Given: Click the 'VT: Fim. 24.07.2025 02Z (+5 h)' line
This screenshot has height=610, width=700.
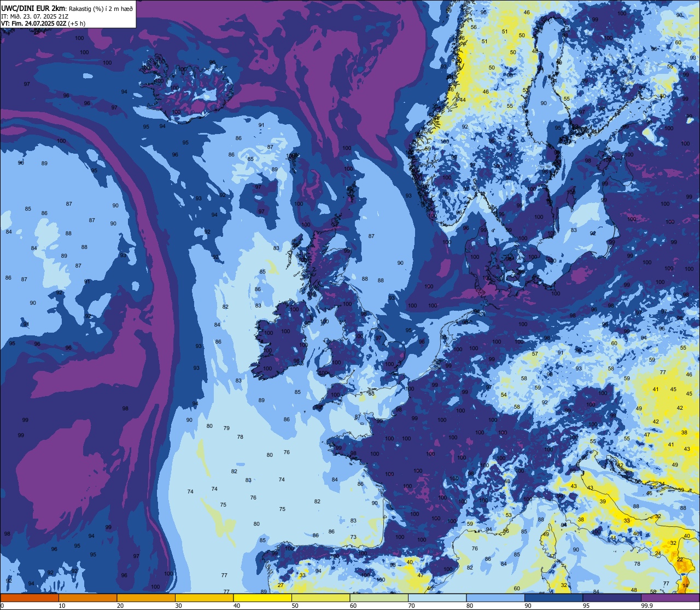Looking at the screenshot, I should [x=43, y=23].
